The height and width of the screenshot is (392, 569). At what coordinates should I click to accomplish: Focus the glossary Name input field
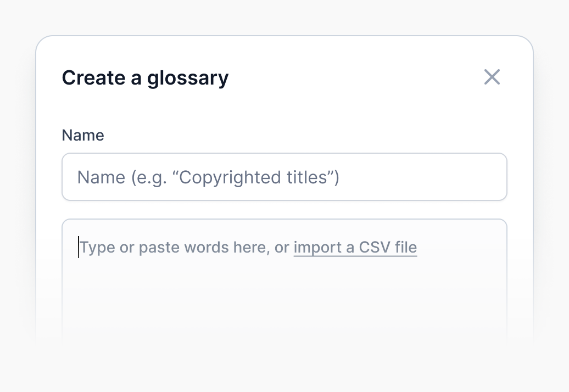(x=284, y=177)
